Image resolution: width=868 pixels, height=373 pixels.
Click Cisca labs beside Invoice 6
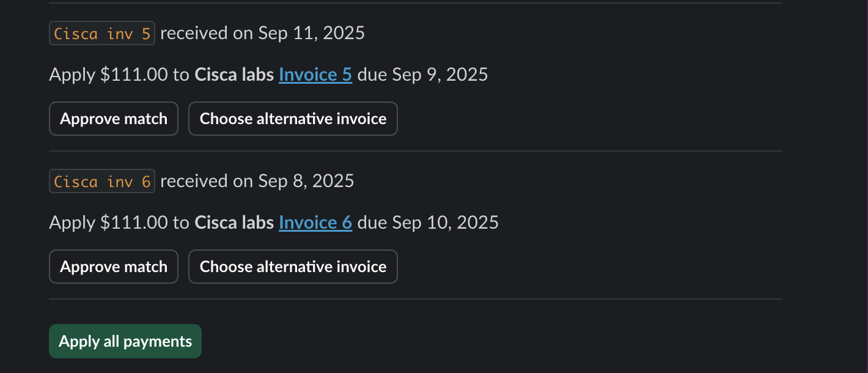point(234,223)
